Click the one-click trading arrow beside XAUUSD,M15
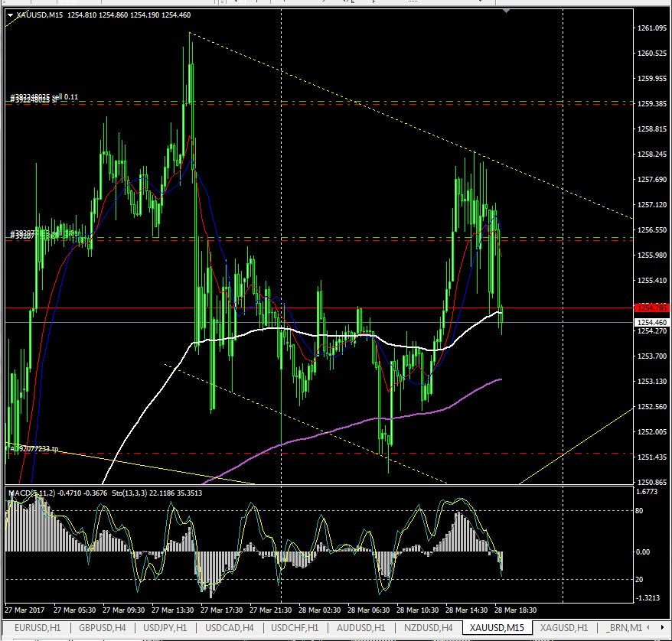 pos(10,15)
